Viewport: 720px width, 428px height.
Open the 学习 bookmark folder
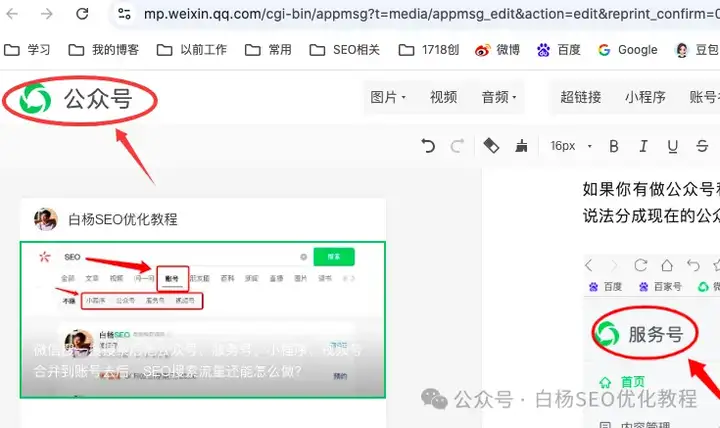click(27, 50)
